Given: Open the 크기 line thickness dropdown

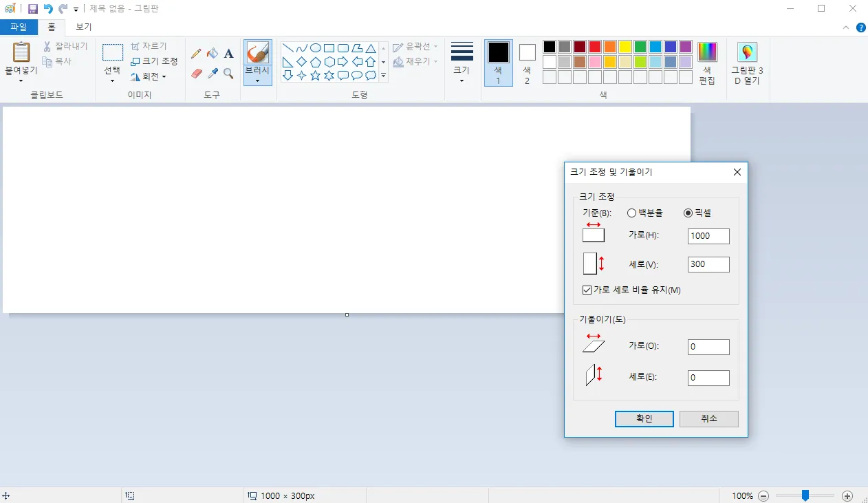Looking at the screenshot, I should click(462, 63).
